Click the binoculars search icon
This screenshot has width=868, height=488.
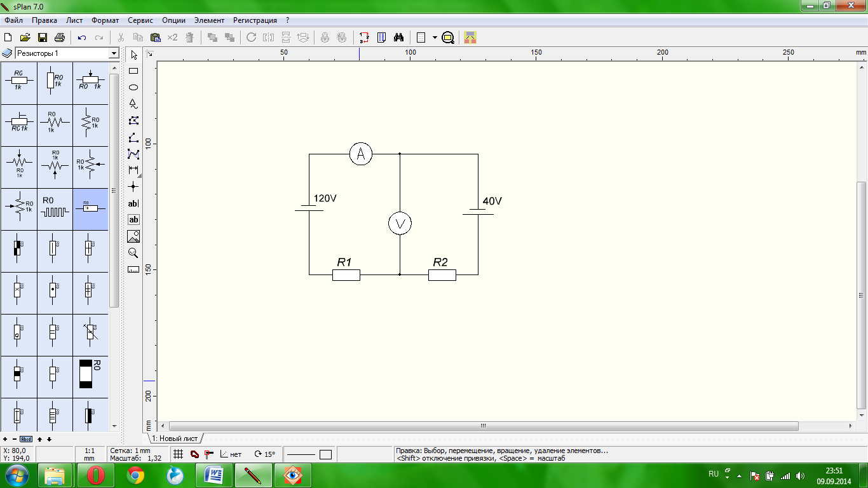click(x=398, y=37)
